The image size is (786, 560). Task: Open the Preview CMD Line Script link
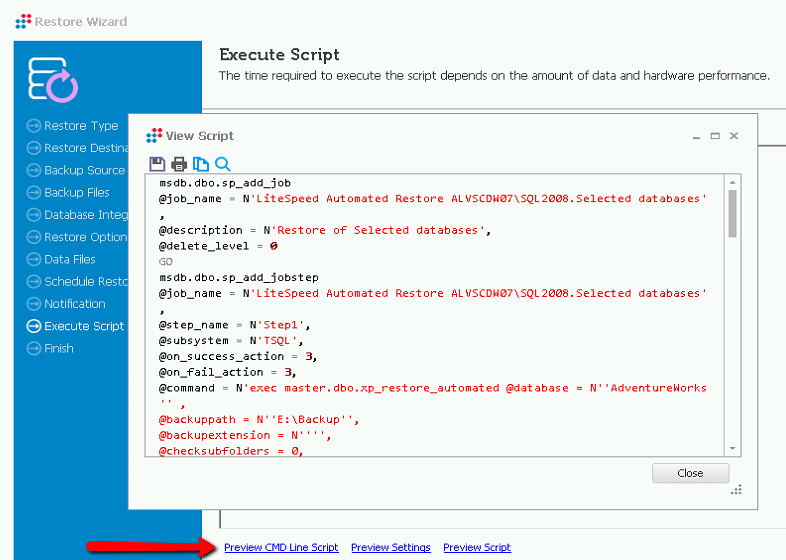tap(281, 548)
